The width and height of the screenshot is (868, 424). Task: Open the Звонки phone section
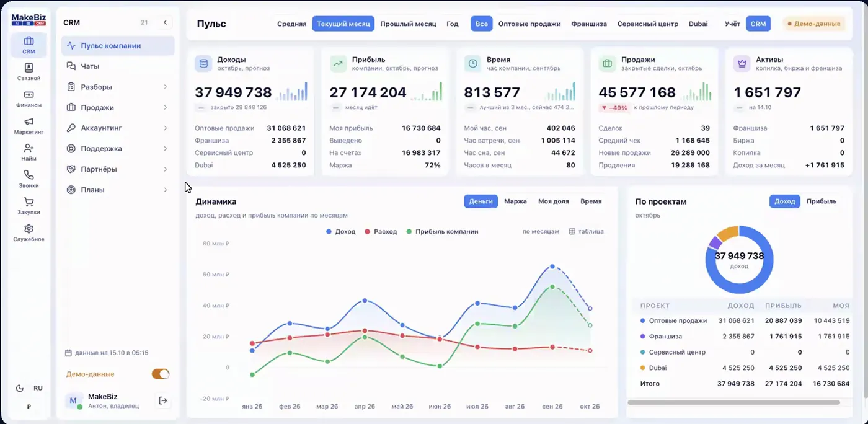click(29, 179)
